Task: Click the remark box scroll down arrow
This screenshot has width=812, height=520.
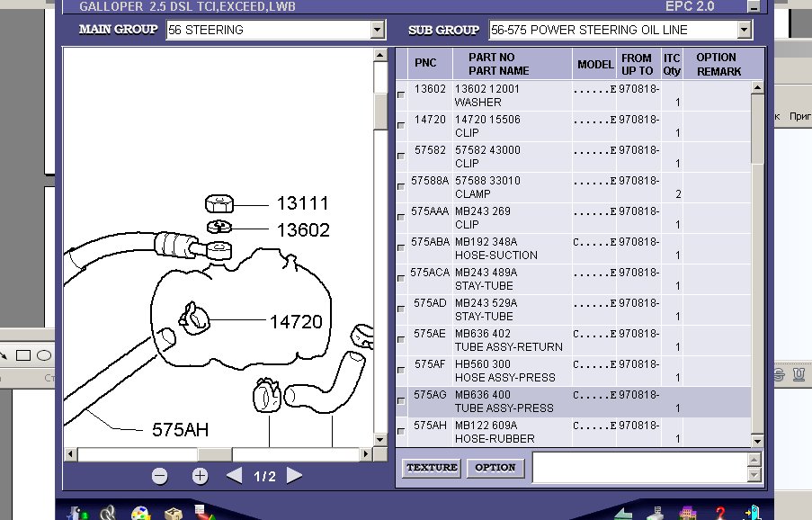Action: (x=754, y=474)
